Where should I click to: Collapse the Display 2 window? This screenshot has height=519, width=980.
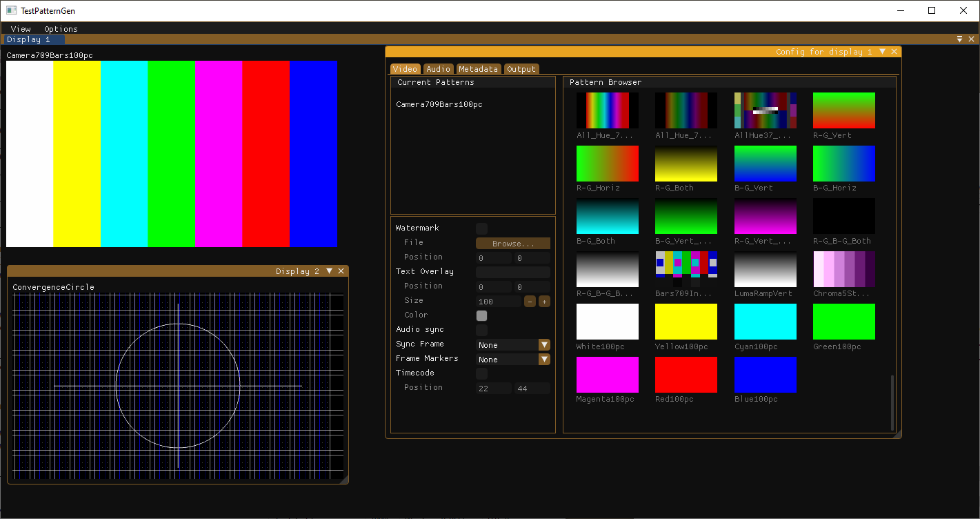[329, 271]
